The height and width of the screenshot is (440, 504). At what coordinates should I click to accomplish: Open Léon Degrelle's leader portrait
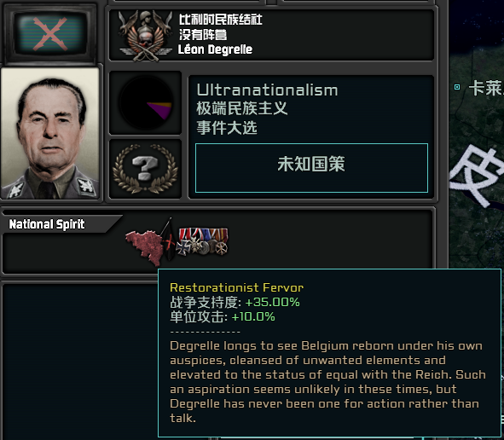[x=50, y=133]
